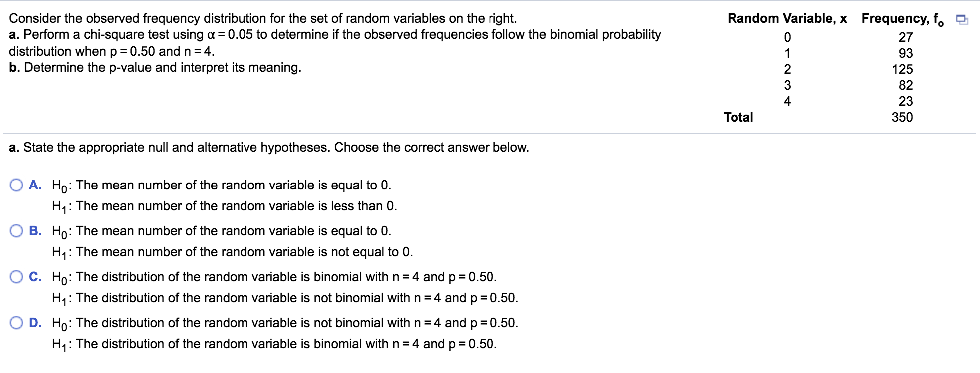
Task: Pick the not-binomial null hypothesis option D
Action: click(16, 322)
